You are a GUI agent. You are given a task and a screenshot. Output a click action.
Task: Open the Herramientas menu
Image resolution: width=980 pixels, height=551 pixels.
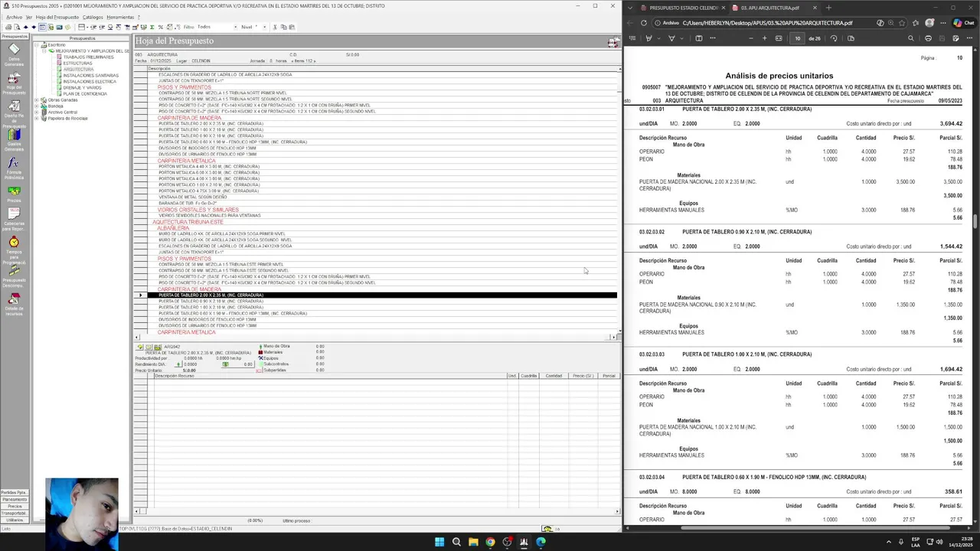click(x=120, y=17)
